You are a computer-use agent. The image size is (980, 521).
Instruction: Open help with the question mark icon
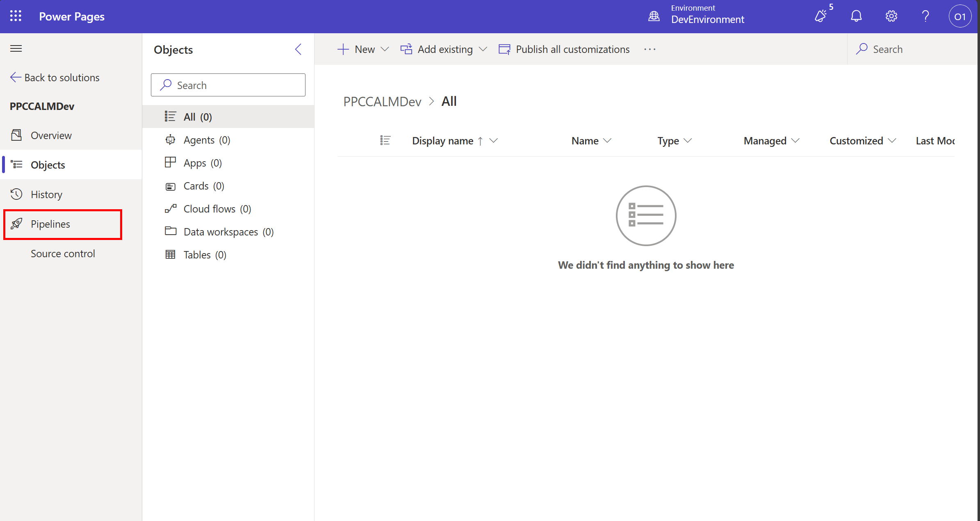[x=925, y=16]
